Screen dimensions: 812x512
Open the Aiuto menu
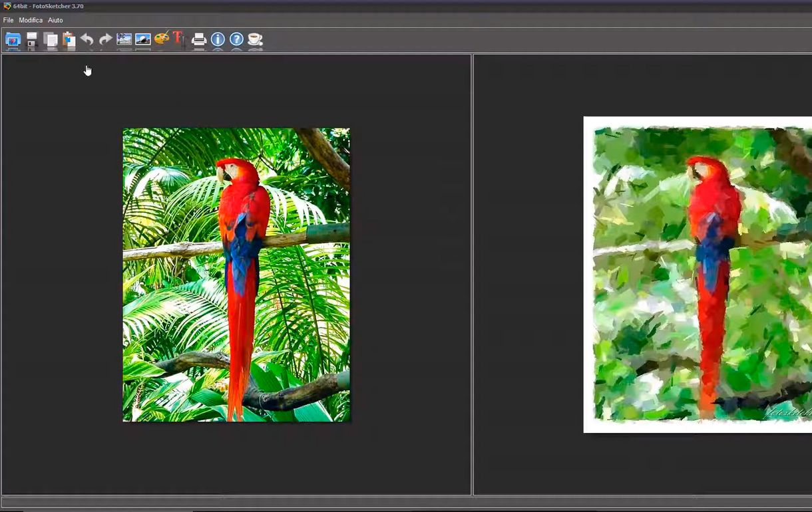click(x=55, y=20)
